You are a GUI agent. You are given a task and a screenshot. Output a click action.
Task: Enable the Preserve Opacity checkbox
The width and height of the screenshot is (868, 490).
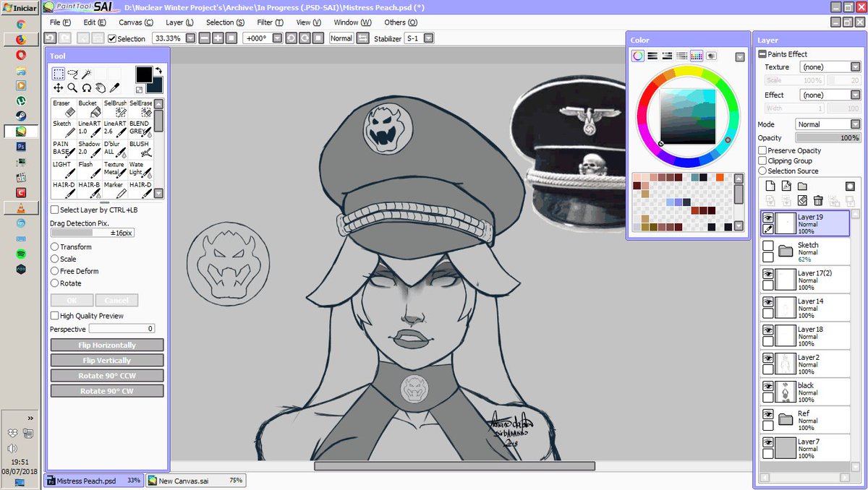click(762, 150)
